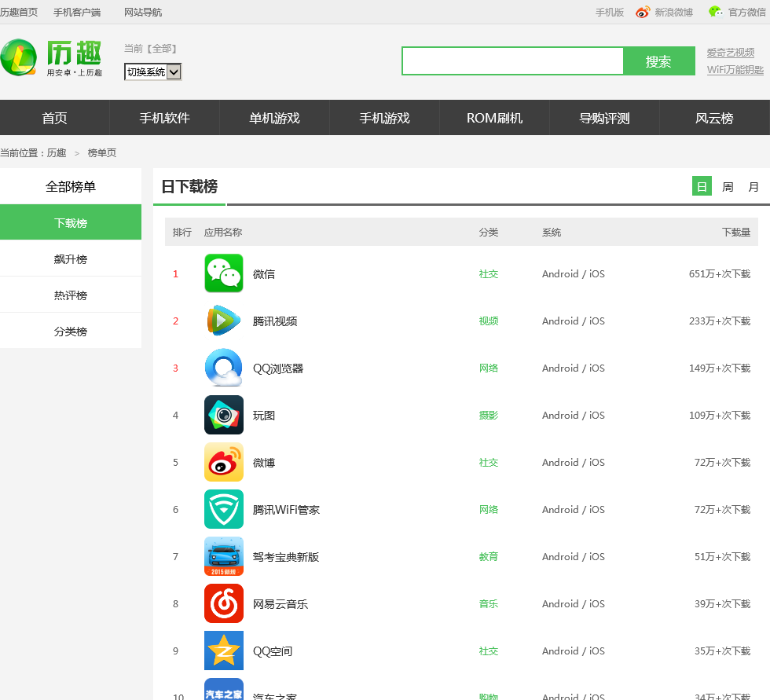The width and height of the screenshot is (770, 700).
Task: Select 飙升榜 in sidebar
Action: [x=71, y=258]
